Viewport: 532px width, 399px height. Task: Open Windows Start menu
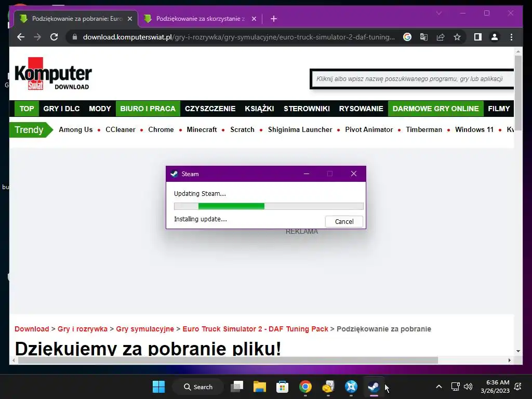tap(158, 387)
